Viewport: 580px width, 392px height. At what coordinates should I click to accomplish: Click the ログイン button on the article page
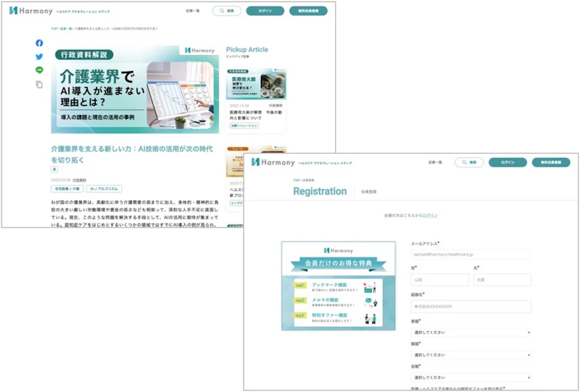coord(265,11)
